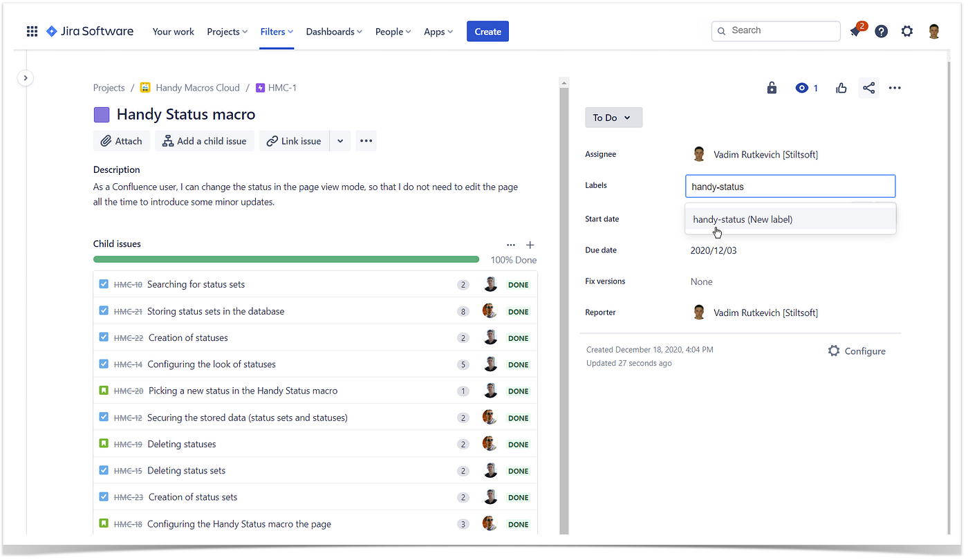Click the Link issue button
968x560 pixels.
pos(295,141)
